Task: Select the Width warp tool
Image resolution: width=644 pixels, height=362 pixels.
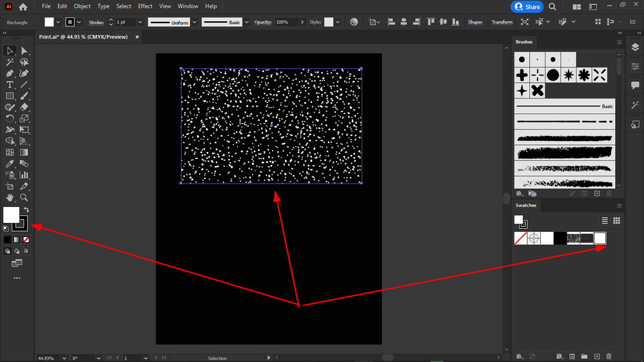Action: coord(10,129)
